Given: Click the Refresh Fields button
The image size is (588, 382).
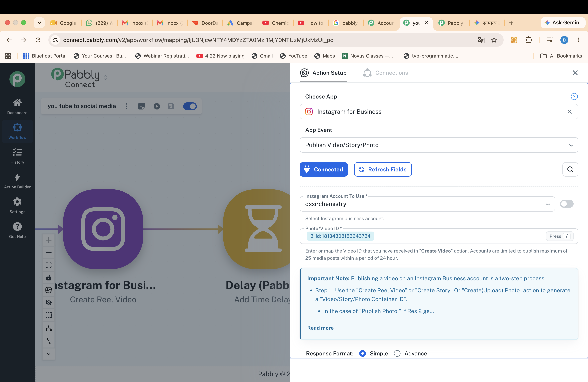Looking at the screenshot, I should coord(383,169).
